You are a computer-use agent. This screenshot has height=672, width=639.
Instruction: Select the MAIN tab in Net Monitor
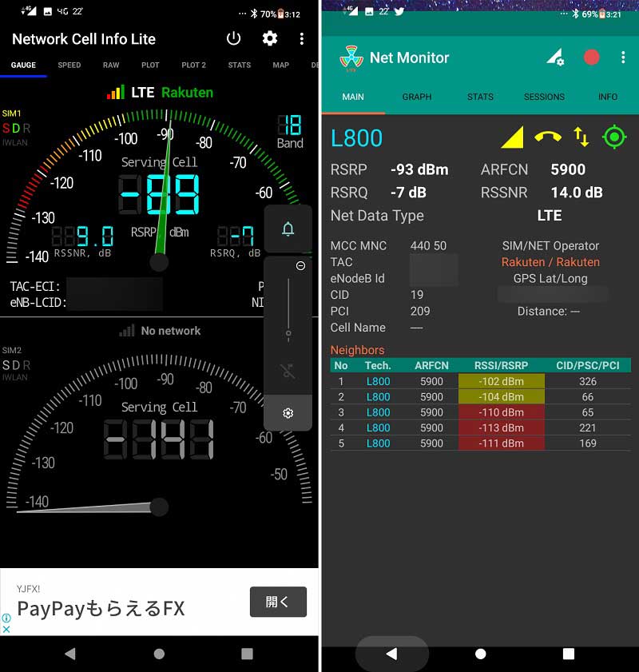(353, 97)
